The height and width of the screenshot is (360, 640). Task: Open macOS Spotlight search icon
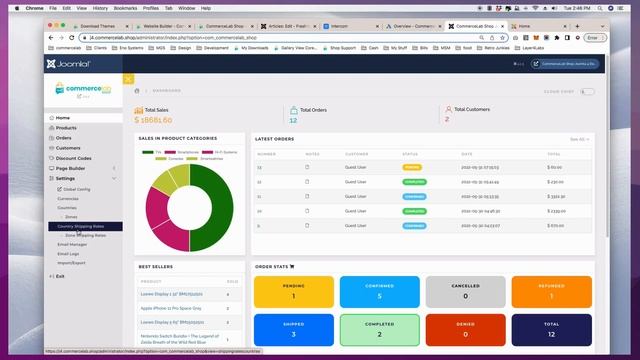[600, 8]
